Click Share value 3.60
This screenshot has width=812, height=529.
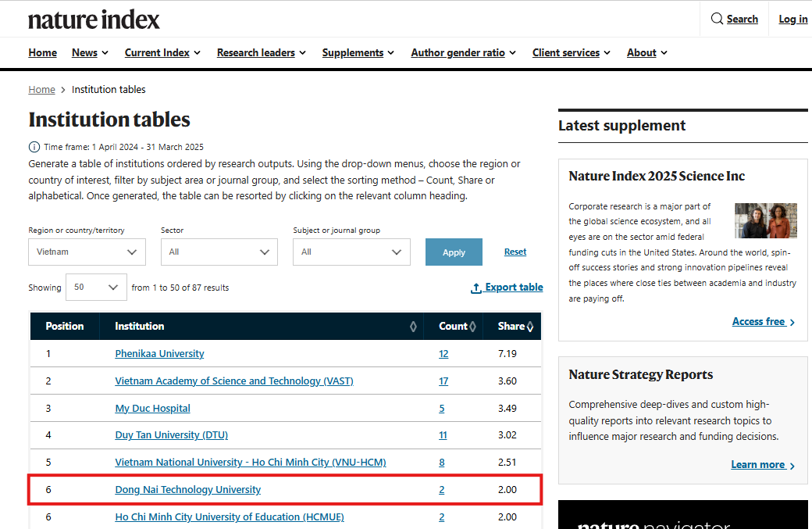point(507,381)
